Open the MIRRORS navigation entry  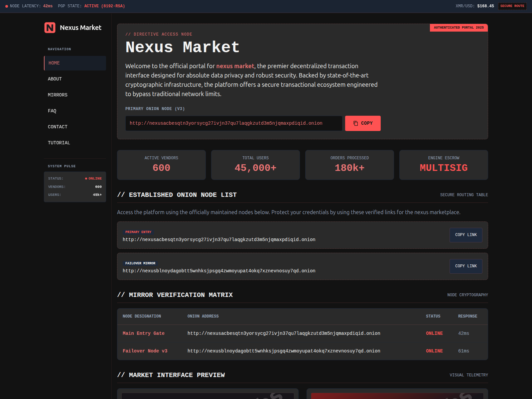coord(75,95)
